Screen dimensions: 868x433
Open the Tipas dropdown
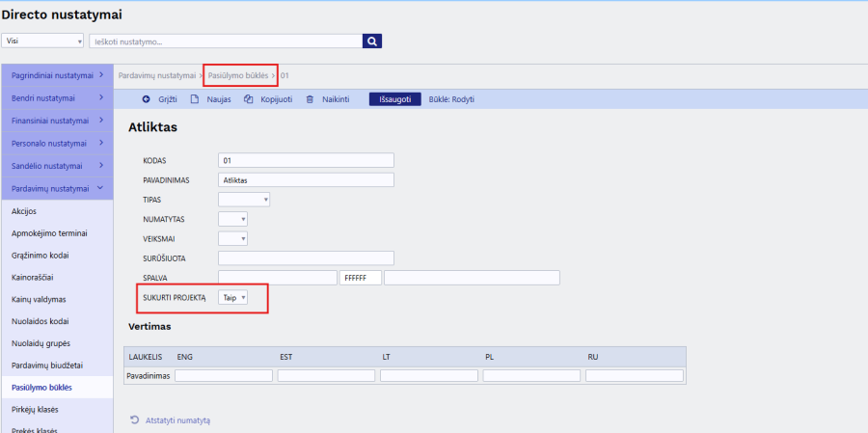(244, 200)
